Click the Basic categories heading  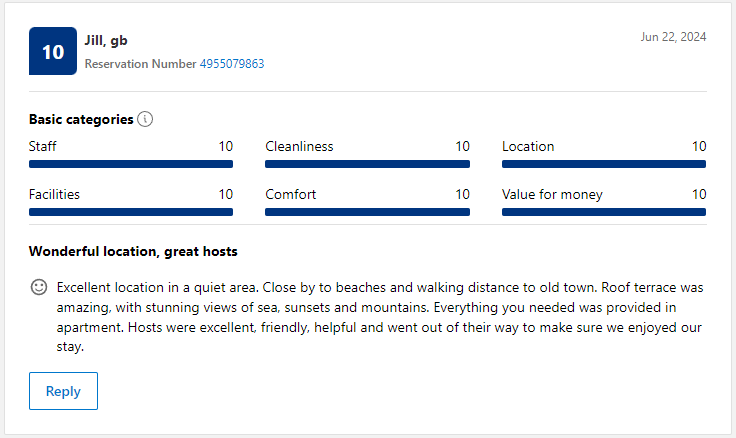tap(81, 119)
